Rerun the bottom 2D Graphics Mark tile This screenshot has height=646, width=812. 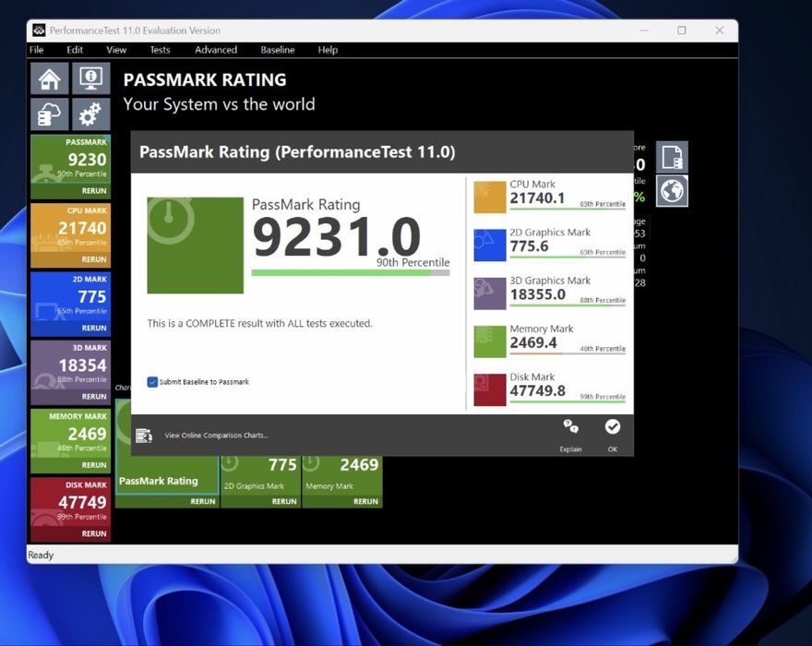(284, 501)
